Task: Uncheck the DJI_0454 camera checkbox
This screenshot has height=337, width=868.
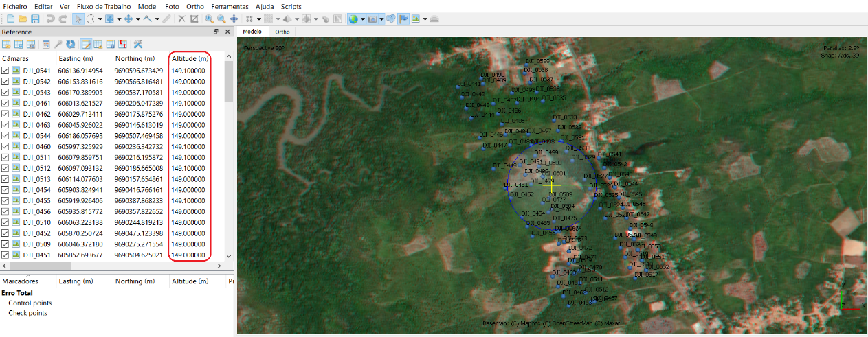Action: click(x=5, y=190)
